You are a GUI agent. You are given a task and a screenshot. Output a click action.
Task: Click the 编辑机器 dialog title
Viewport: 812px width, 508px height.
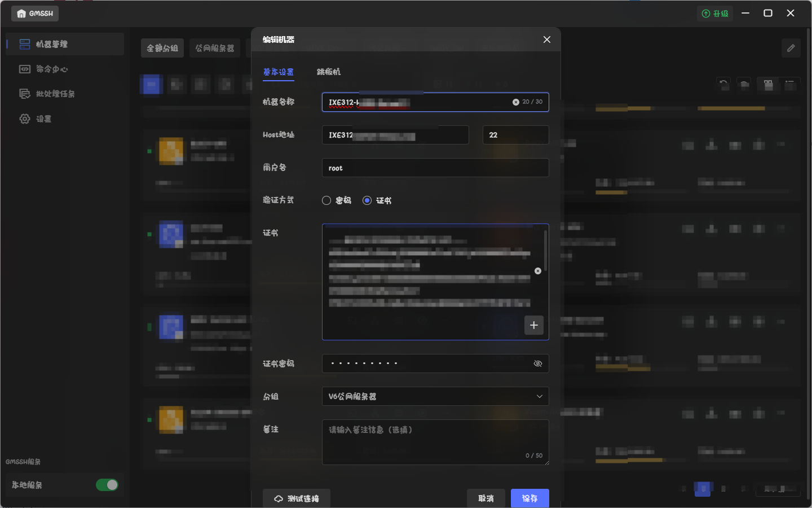point(279,40)
